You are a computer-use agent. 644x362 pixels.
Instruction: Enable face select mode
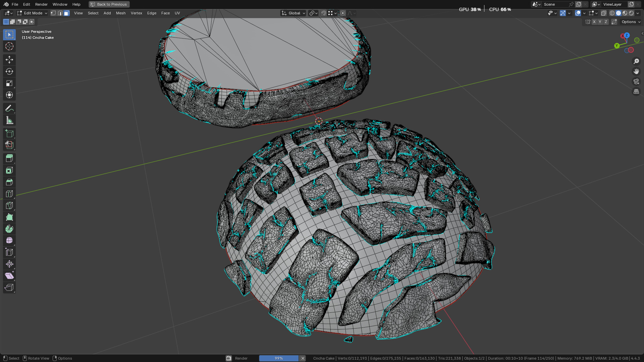tap(66, 13)
